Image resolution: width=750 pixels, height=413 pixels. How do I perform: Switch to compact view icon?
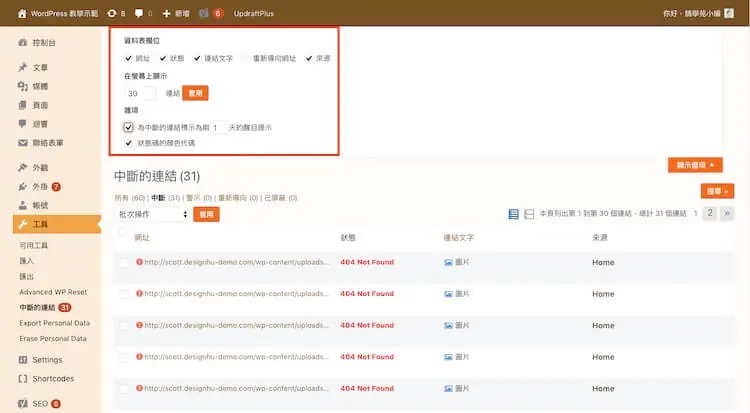click(529, 214)
